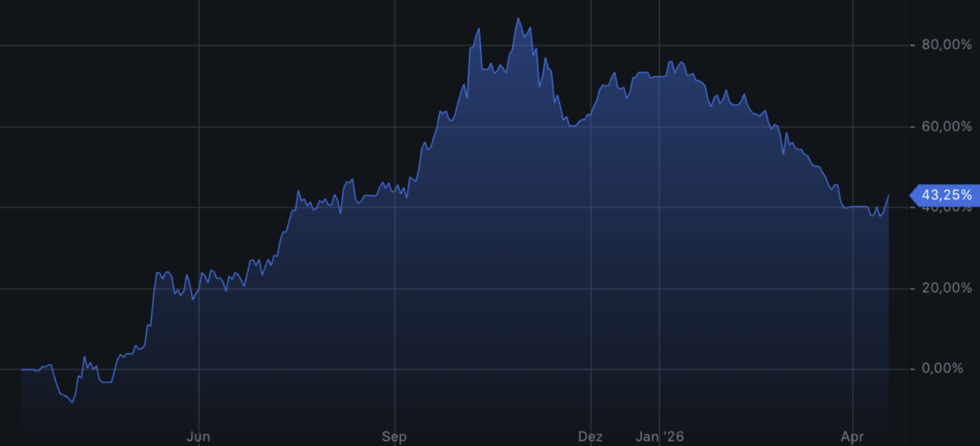Click the partially hidden 40,00% axis label
Viewport: 980px width, 446px height.
[946, 209]
